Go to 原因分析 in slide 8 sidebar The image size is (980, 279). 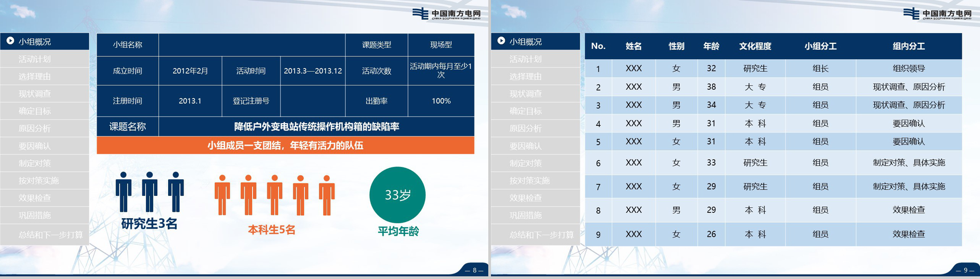35,129
